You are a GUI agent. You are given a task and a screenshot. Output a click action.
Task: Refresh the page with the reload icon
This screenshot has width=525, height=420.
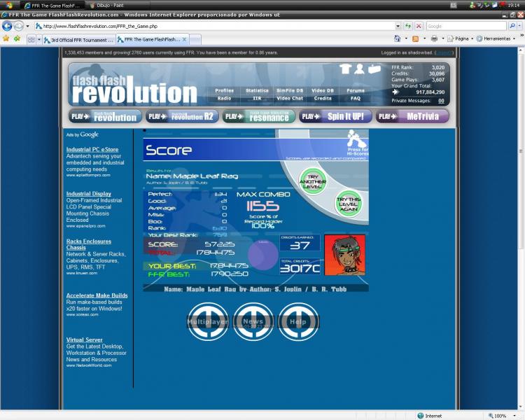click(408, 26)
